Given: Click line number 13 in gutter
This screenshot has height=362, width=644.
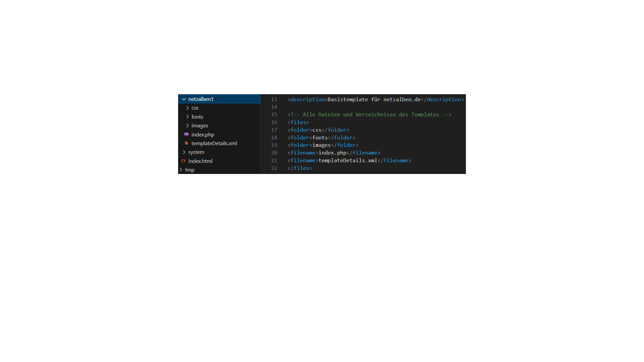Looking at the screenshot, I should [274, 100].
